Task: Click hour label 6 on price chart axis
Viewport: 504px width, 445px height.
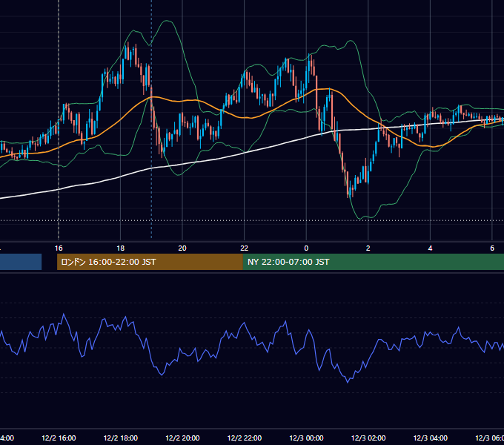Action: click(492, 248)
